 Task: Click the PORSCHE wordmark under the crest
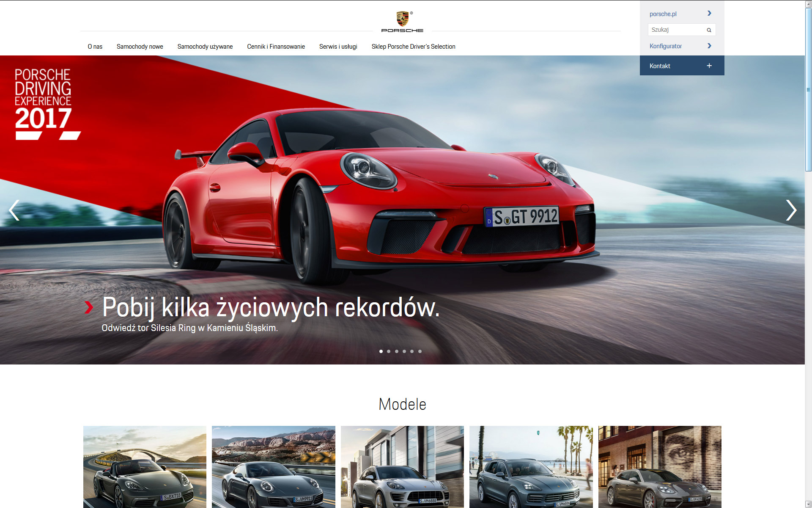point(402,30)
